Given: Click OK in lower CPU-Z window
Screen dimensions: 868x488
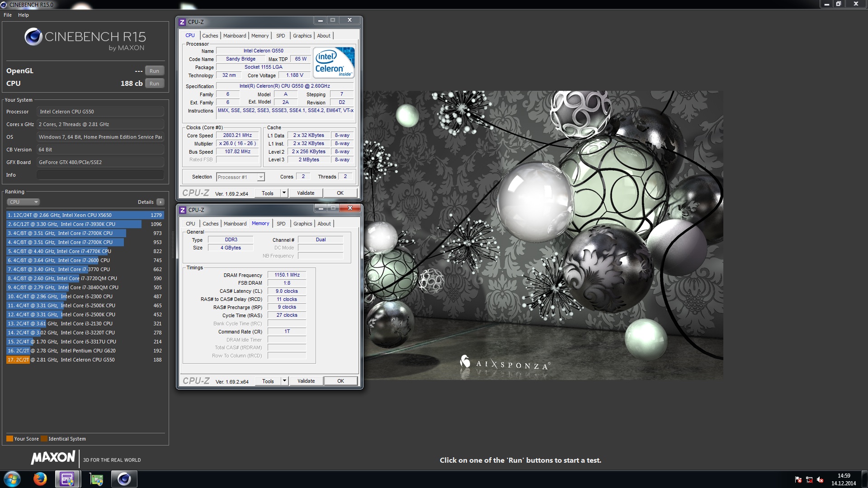Looking at the screenshot, I should [x=340, y=381].
